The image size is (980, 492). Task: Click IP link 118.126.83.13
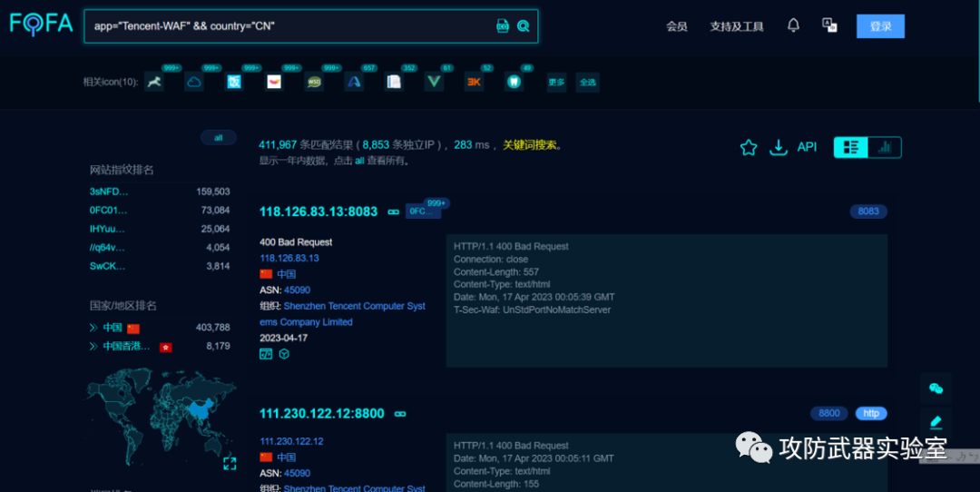(x=289, y=258)
